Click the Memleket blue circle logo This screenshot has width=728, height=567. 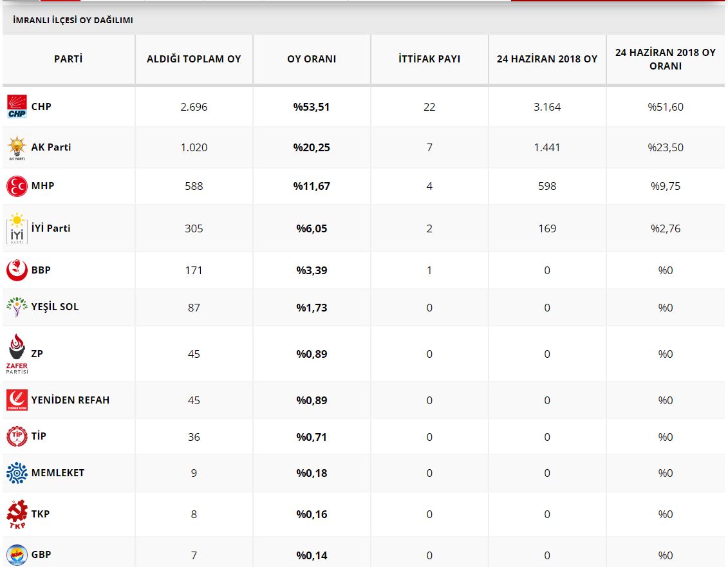pyautogui.click(x=17, y=473)
